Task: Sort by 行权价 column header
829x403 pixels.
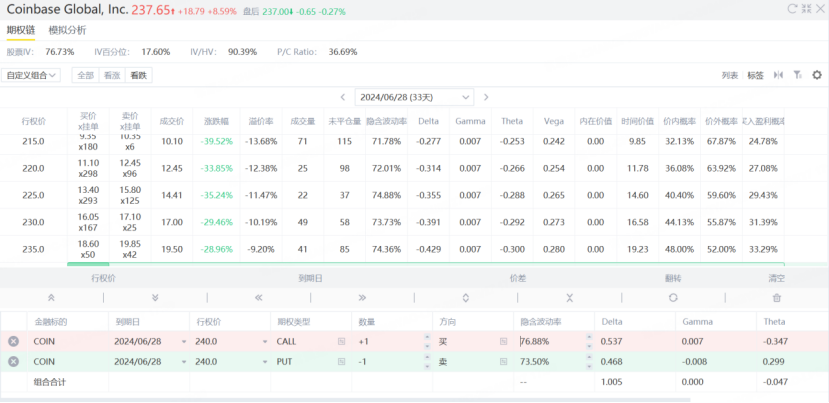Action: coord(34,121)
